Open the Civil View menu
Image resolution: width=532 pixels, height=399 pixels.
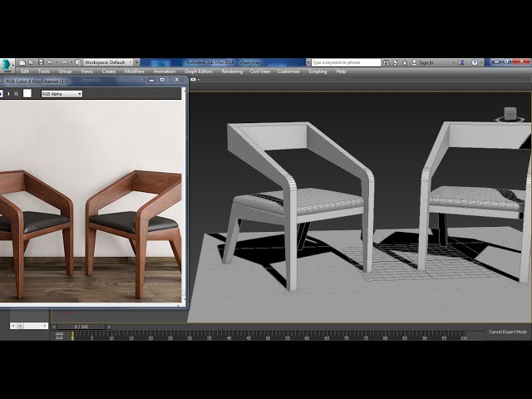pyautogui.click(x=260, y=71)
